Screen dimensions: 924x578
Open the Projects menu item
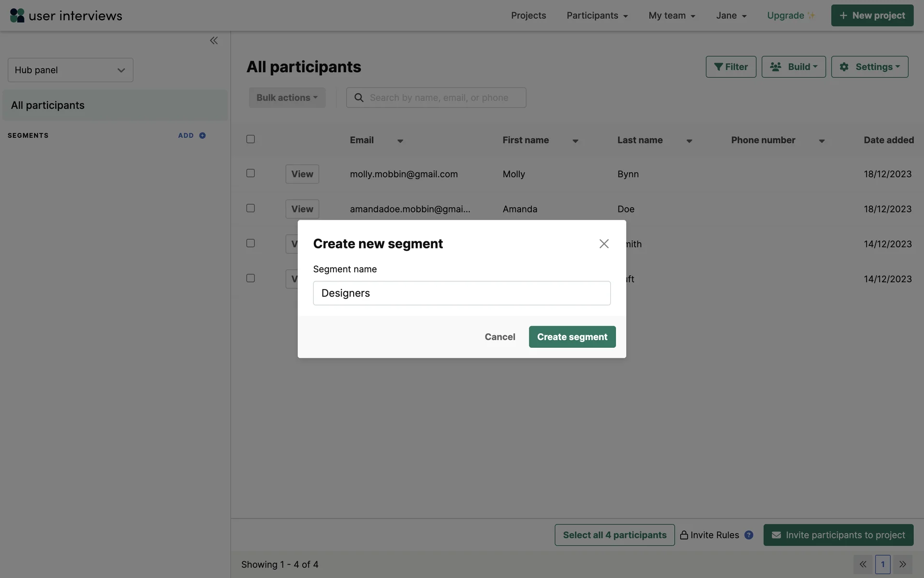528,15
